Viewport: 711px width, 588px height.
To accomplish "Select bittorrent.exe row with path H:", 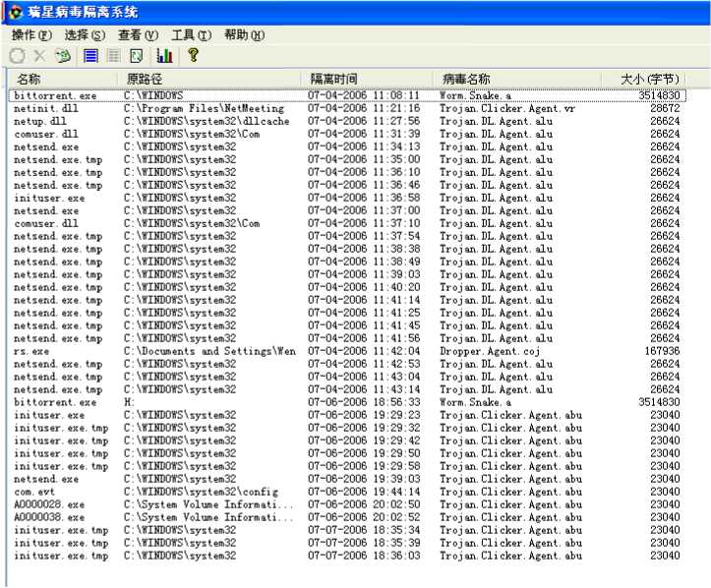I will tap(347, 402).
